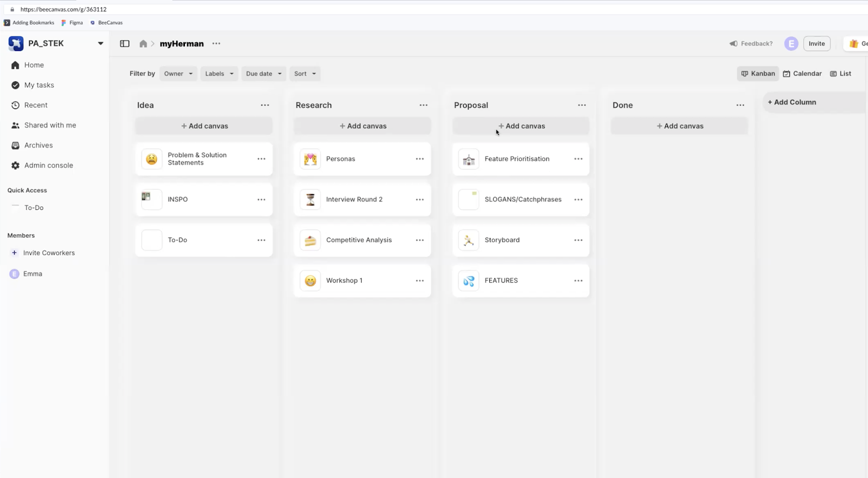Click the home breadcrumb icon
The width and height of the screenshot is (868, 478).
(x=143, y=44)
